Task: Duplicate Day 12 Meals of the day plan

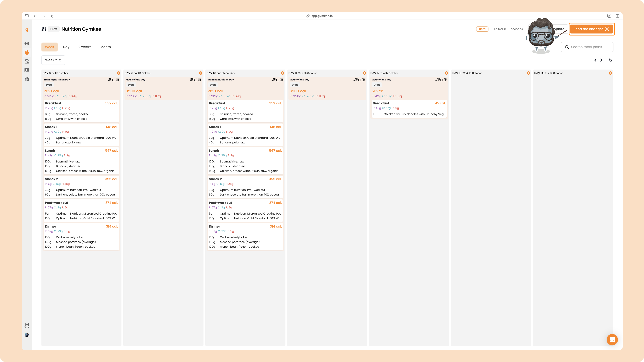Action: click(441, 80)
